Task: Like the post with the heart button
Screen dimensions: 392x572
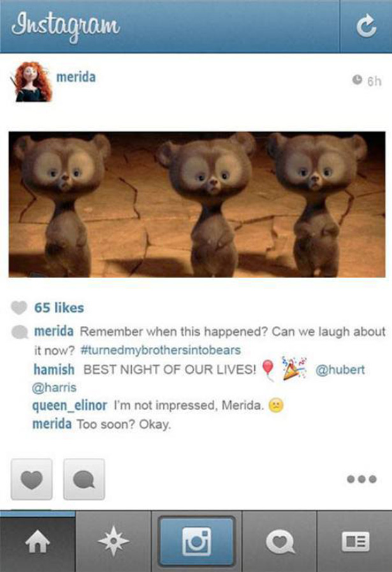Action: [x=32, y=480]
